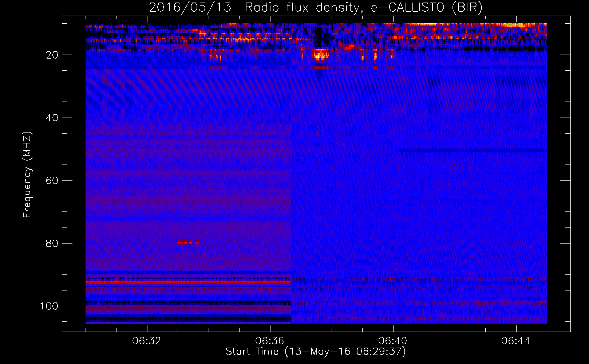Click the "06:32" time tick label
The width and height of the screenshot is (589, 364).
147,341
